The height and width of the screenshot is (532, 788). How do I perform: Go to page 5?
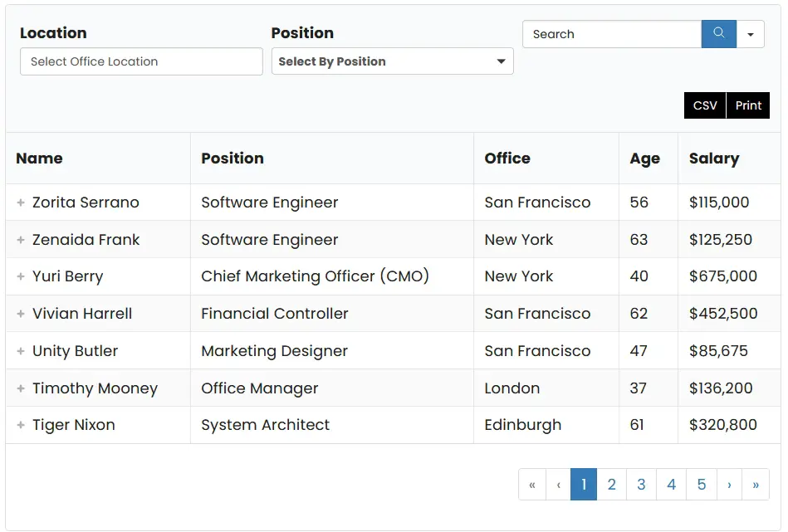click(702, 484)
